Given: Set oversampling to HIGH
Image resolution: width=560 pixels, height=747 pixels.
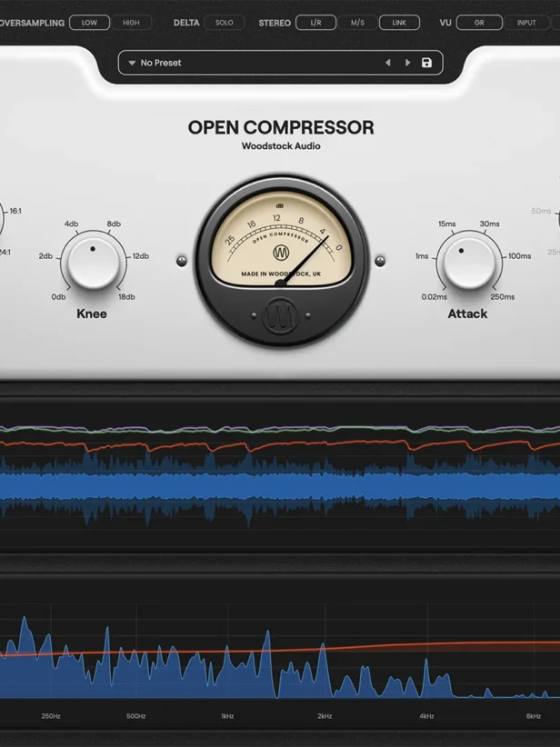Looking at the screenshot, I should pyautogui.click(x=131, y=23).
